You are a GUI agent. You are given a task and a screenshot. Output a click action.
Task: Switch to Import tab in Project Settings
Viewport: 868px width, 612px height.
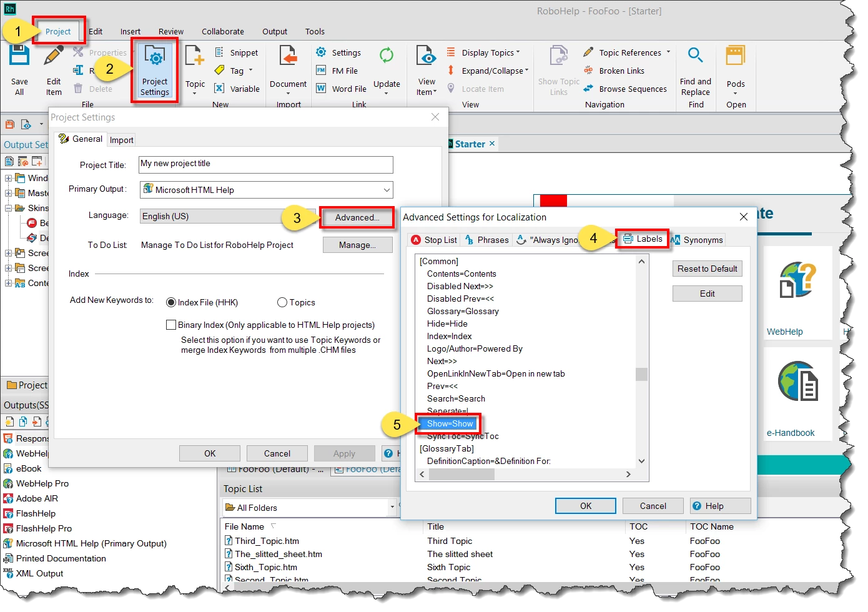coord(122,140)
